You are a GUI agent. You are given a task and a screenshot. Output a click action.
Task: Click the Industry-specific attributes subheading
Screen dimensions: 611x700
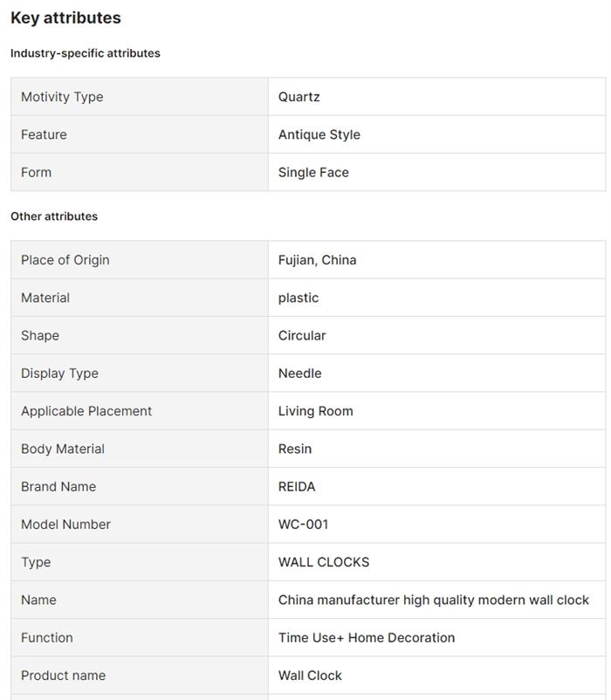86,53
